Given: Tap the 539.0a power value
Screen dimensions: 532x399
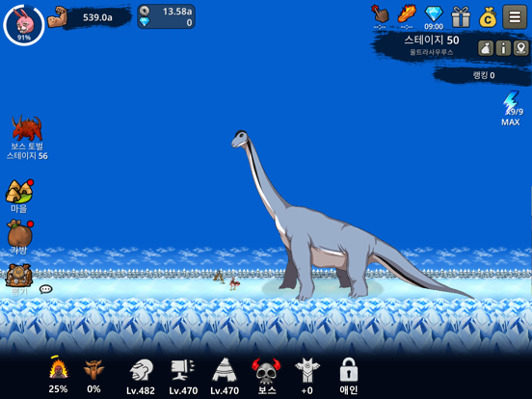Looking at the screenshot, I should click(97, 17).
